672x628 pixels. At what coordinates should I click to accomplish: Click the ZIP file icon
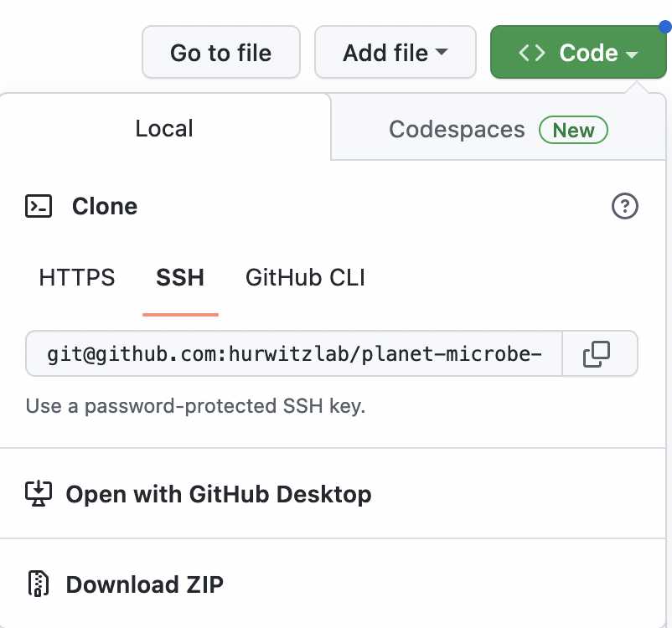tap(39, 584)
